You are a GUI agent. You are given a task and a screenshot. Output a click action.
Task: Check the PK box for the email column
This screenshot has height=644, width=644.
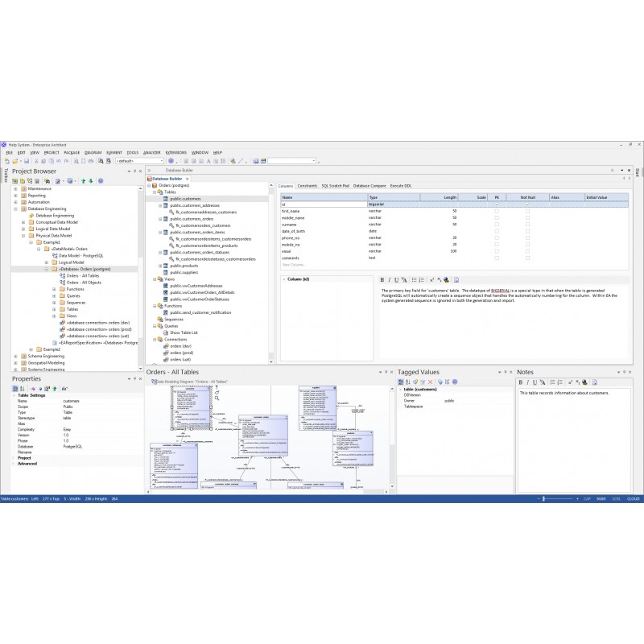click(x=497, y=251)
